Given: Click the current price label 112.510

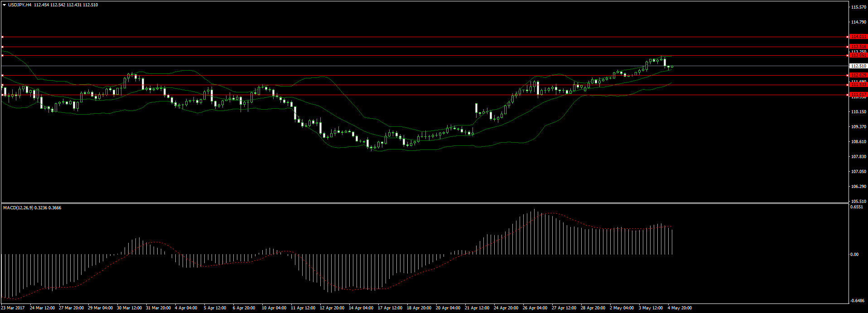Looking at the screenshot, I should 858,66.
